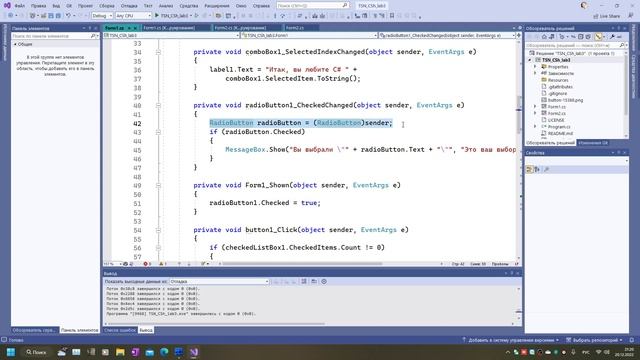640x360 pixels.
Task: Click the feedback icon below window controls
Action: point(631,16)
